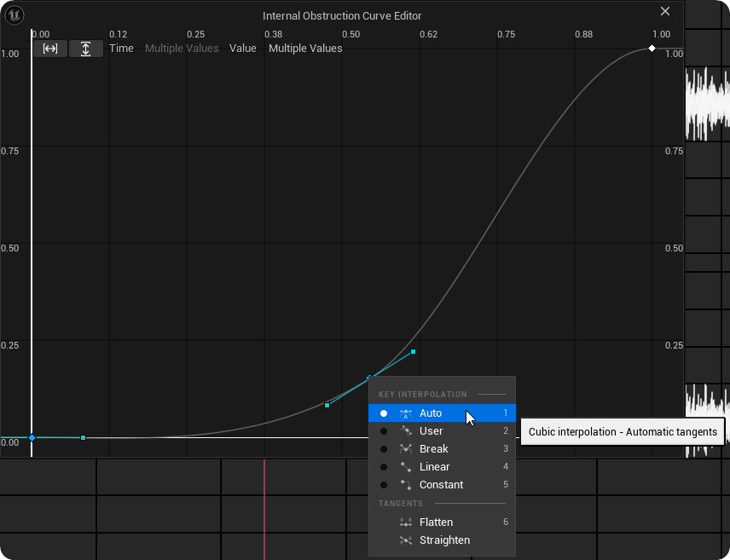The height and width of the screenshot is (560, 730).
Task: Select the curve key at time 0.00
Action: 32,437
